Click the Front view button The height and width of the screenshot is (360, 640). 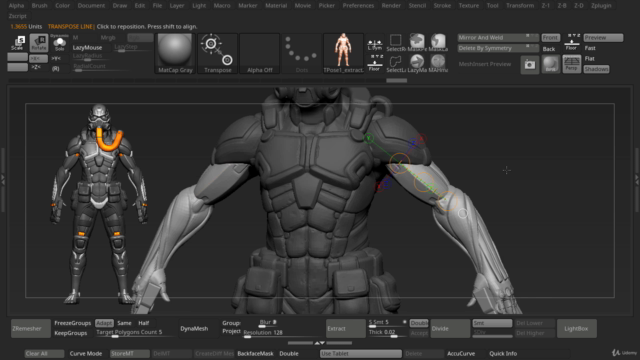coord(550,38)
